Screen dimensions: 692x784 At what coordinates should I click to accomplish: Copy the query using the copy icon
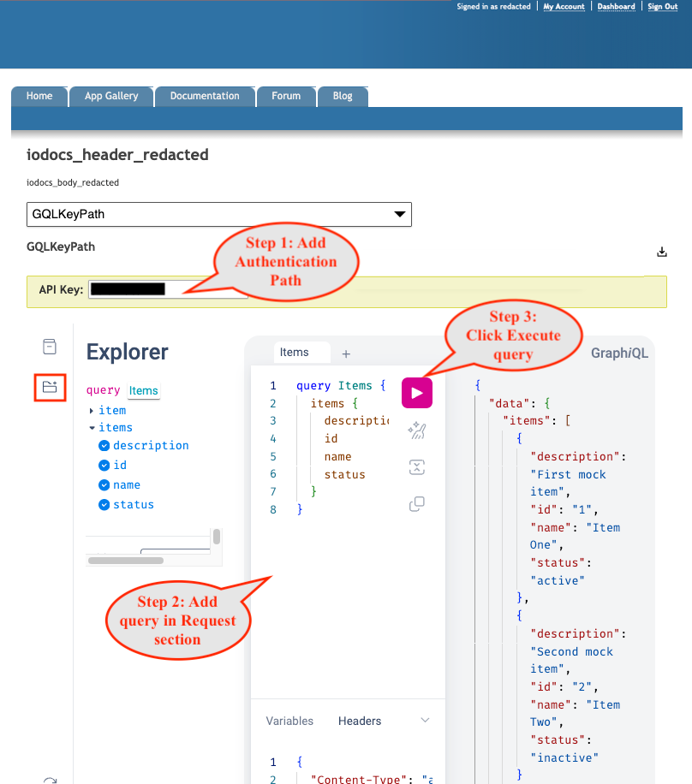click(417, 503)
